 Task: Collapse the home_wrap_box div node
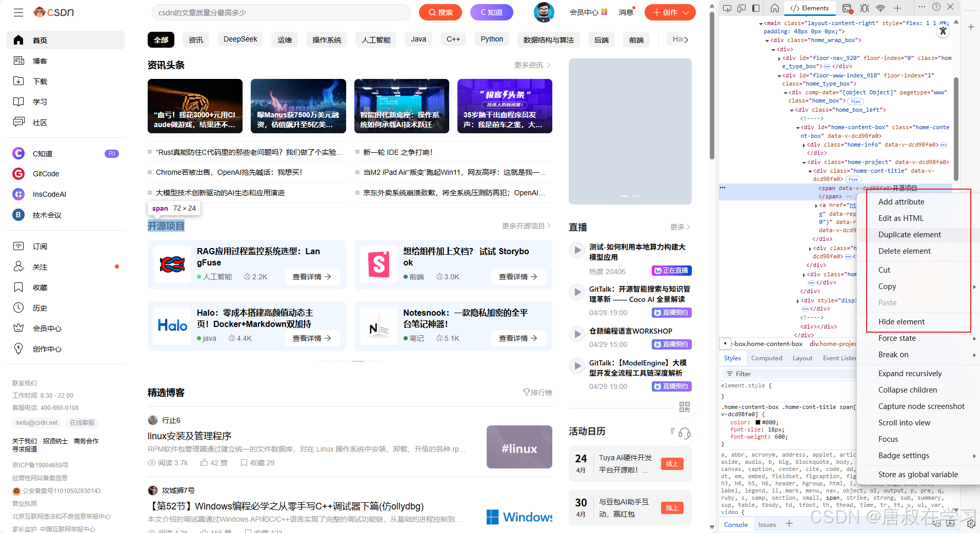point(767,40)
